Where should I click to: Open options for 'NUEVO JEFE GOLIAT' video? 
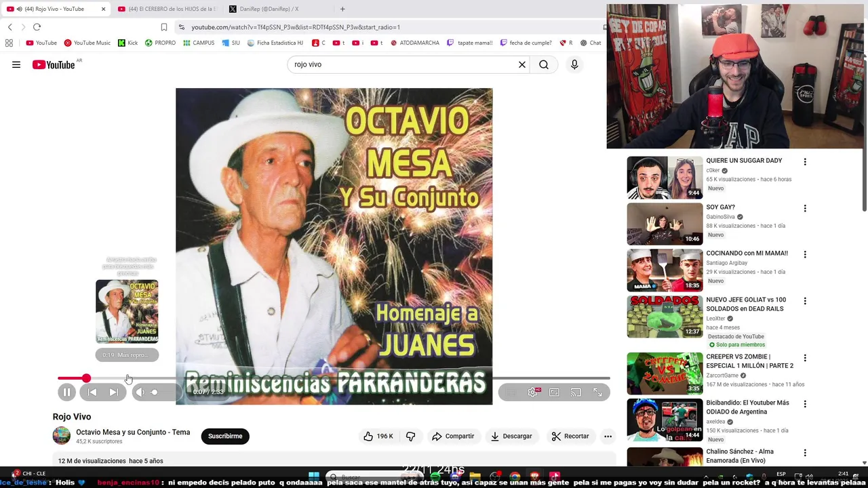(x=805, y=301)
